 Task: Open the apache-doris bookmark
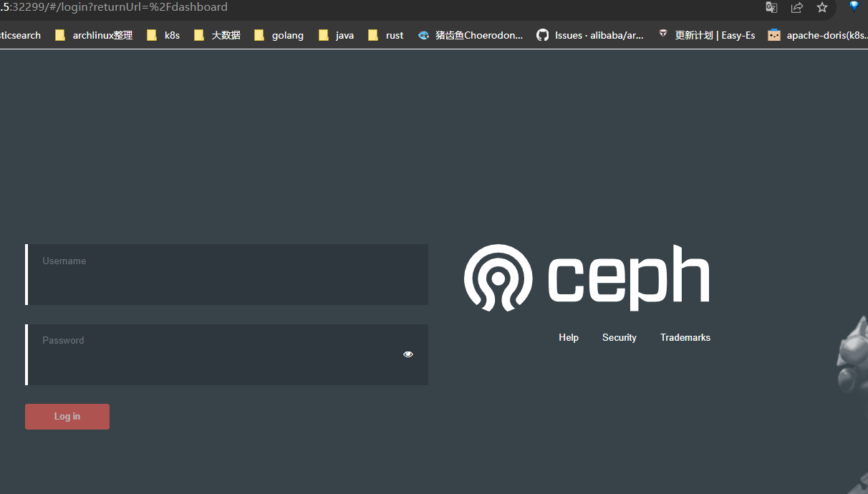pyautogui.click(x=817, y=35)
